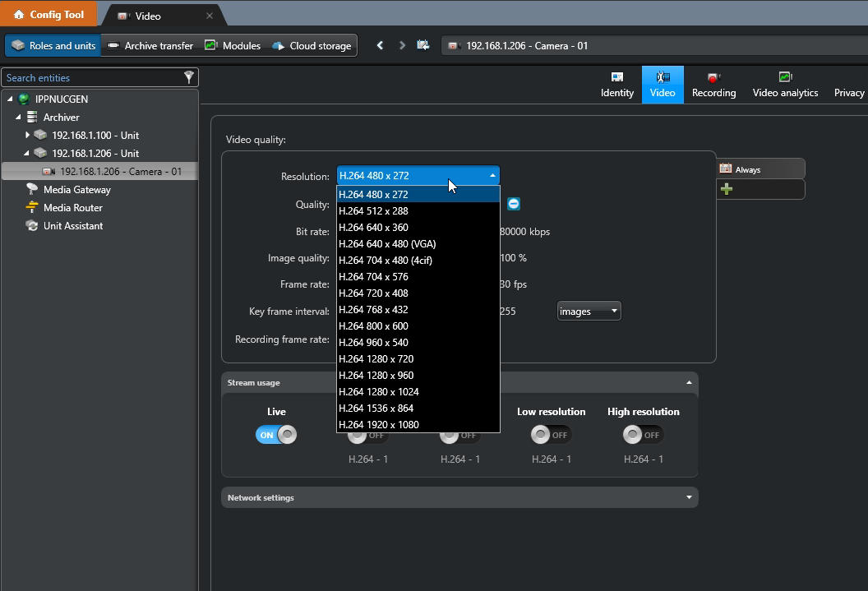This screenshot has height=591, width=868.
Task: Collapse the 192.168.1.206 - Unit tree node
Action: 27,153
